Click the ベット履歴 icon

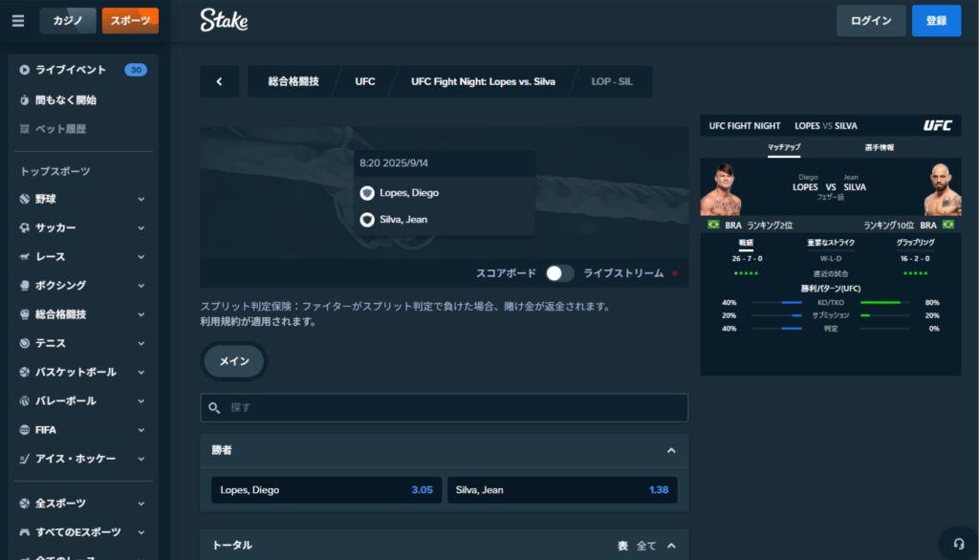pos(24,129)
